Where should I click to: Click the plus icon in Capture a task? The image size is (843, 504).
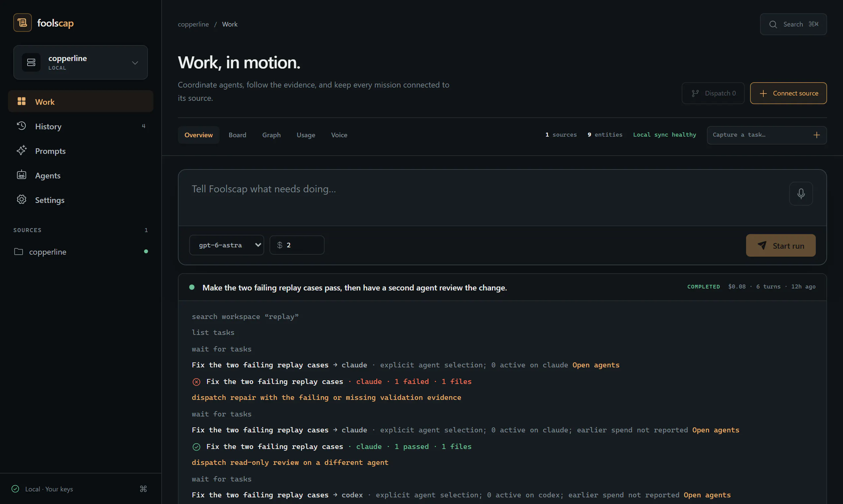pyautogui.click(x=816, y=135)
